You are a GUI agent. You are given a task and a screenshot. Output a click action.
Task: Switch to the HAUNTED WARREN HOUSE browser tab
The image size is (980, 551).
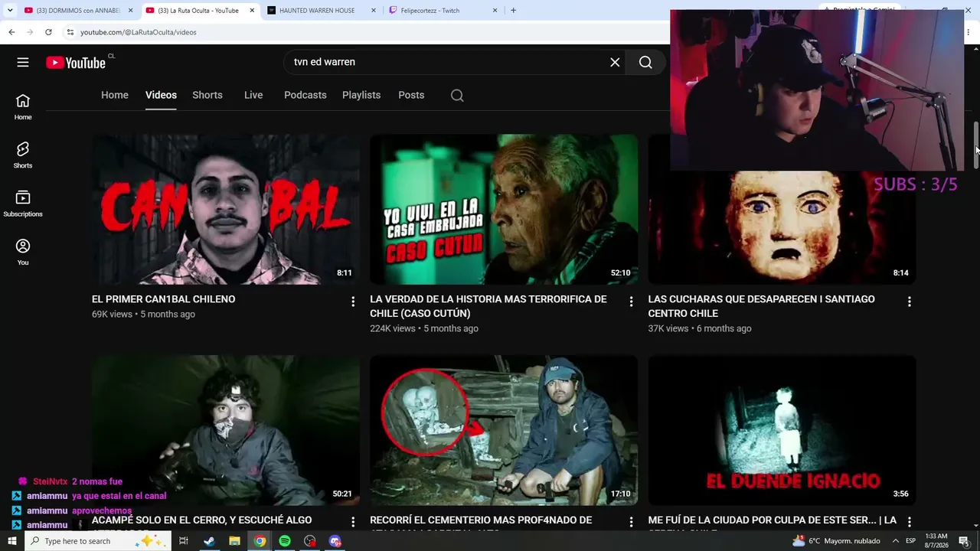(322, 11)
